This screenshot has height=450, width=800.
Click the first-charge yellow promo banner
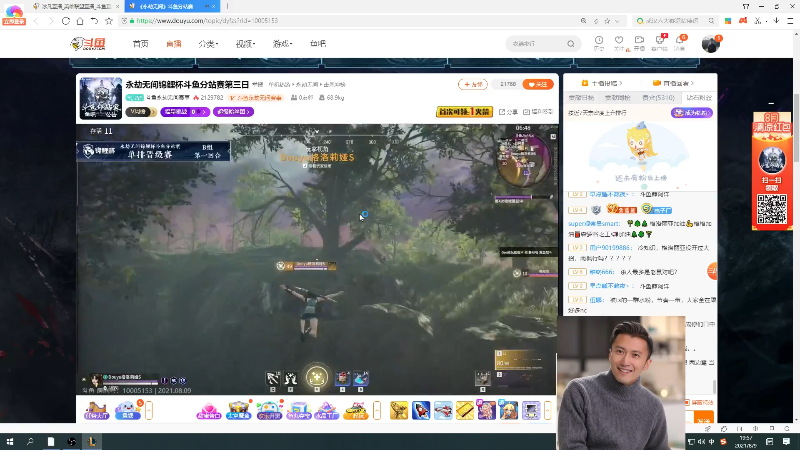464,111
